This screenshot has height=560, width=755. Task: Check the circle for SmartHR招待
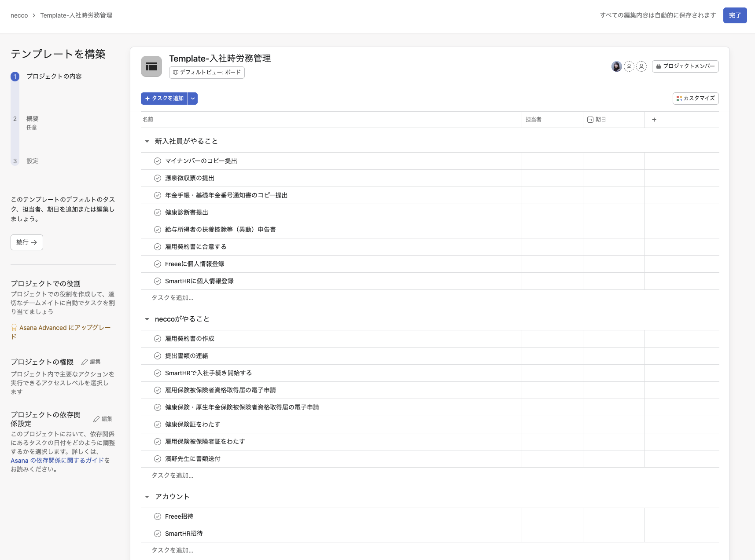[158, 534]
